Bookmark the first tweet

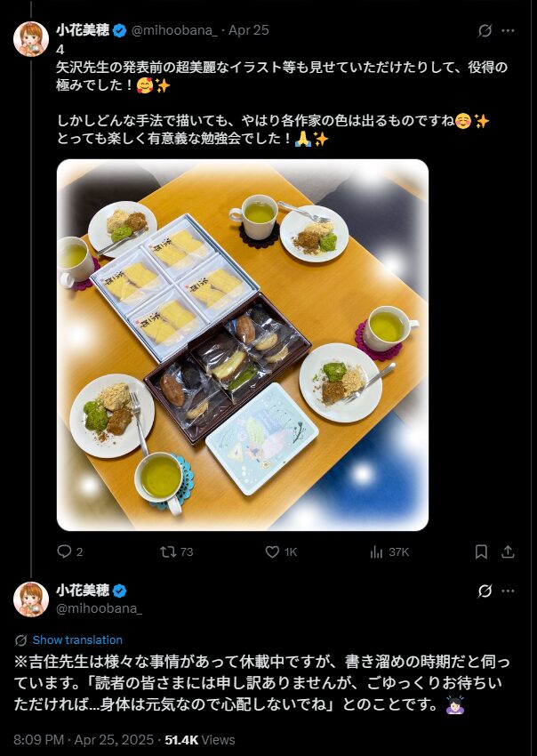click(481, 552)
